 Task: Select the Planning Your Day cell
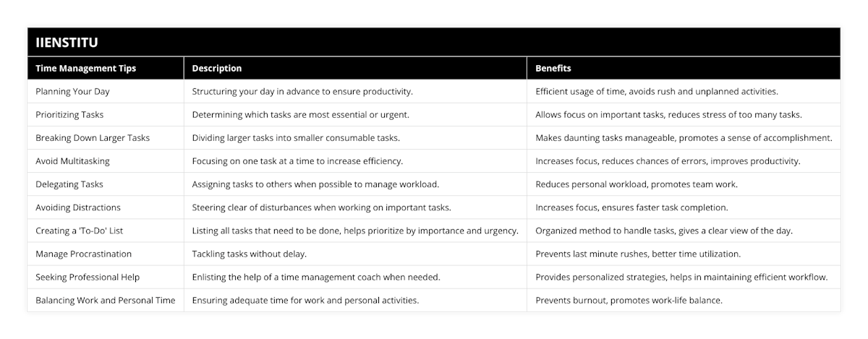(x=73, y=92)
